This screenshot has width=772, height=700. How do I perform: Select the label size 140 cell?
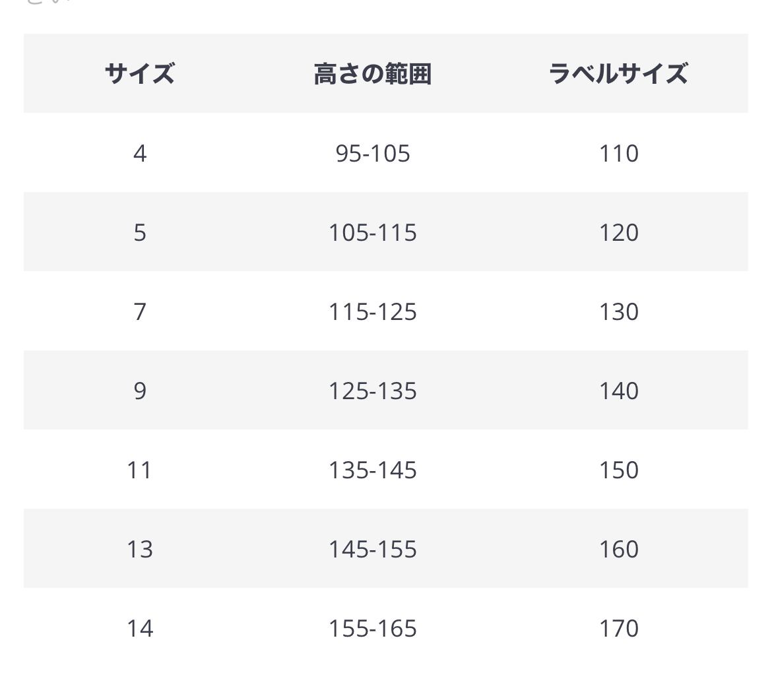pyautogui.click(x=618, y=391)
